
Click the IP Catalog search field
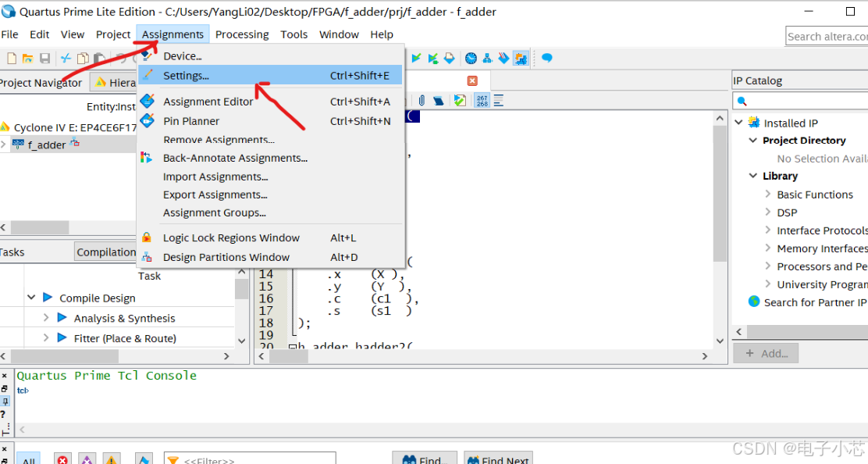pos(800,101)
